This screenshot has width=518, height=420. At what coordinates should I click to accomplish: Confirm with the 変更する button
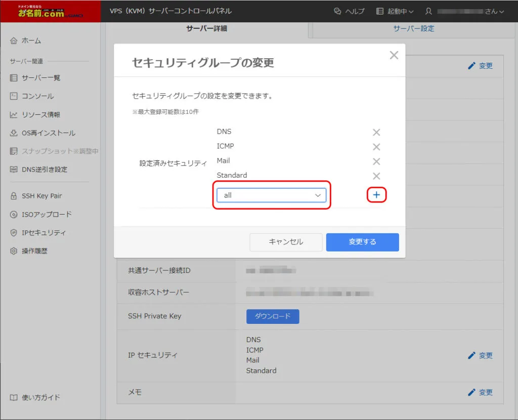tap(362, 242)
